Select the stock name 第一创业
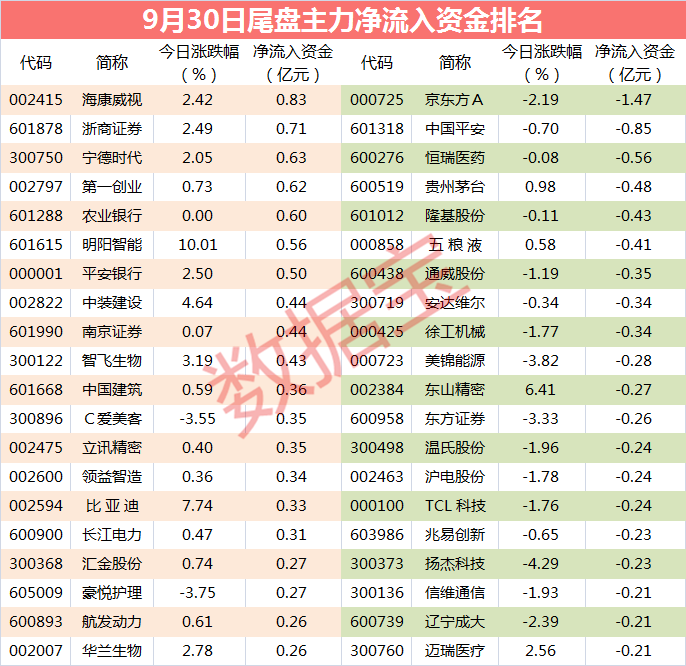This screenshot has height=666, width=686. 112,187
